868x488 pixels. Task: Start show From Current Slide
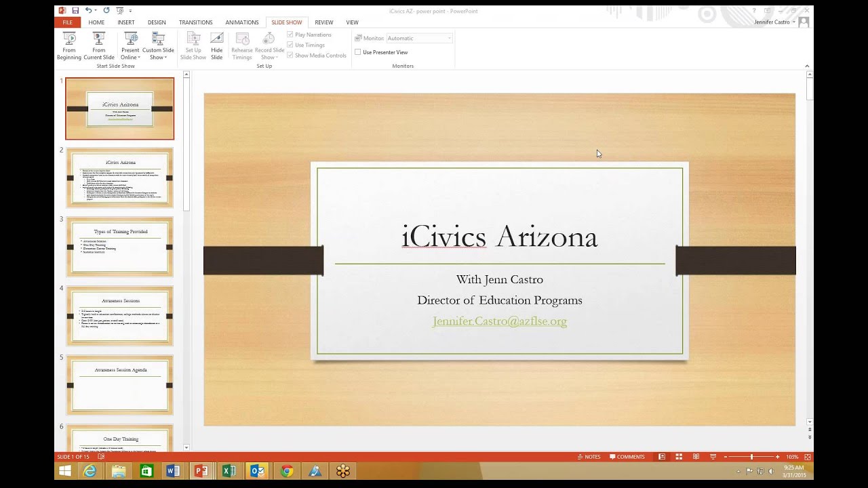(x=99, y=45)
